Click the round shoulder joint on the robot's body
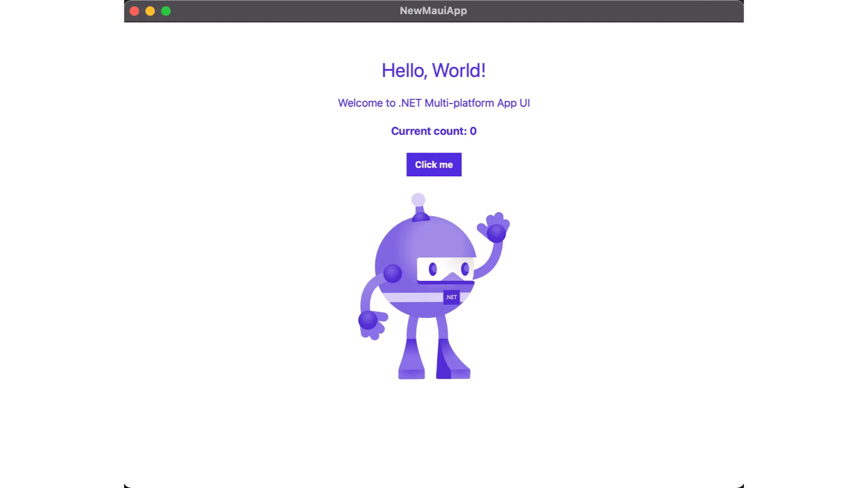This screenshot has width=868, height=488. coord(392,273)
